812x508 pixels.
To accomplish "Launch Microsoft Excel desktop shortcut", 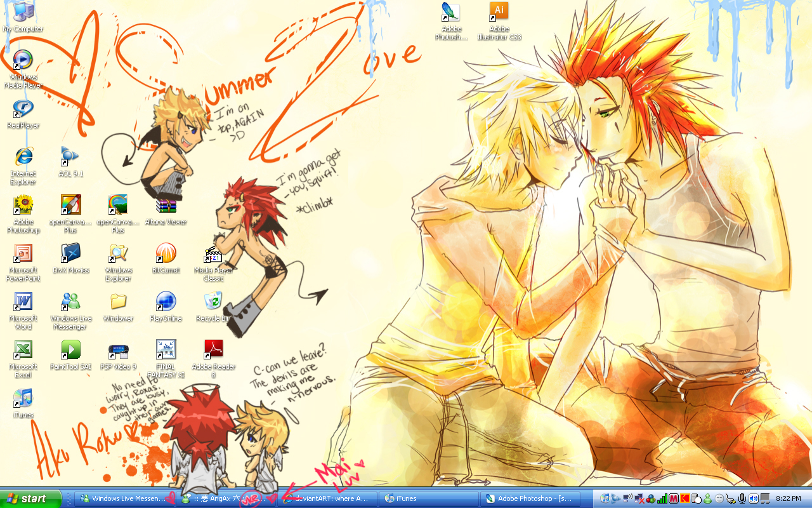I will point(23,359).
